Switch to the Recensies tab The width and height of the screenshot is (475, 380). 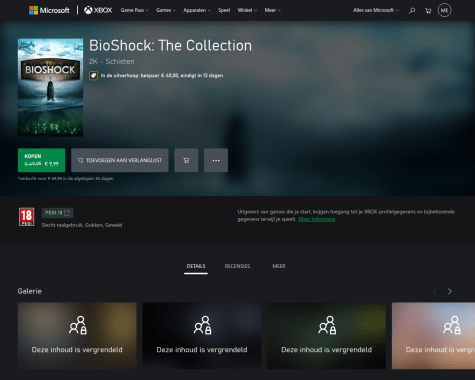(x=237, y=266)
